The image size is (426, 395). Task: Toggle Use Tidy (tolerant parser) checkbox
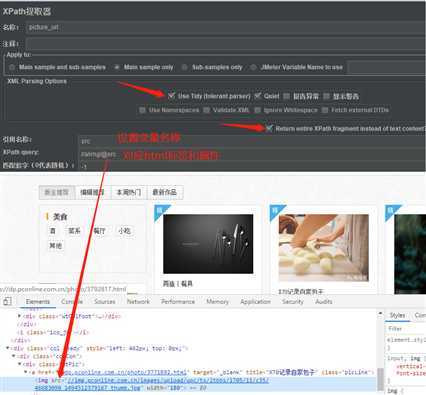pyautogui.click(x=171, y=96)
